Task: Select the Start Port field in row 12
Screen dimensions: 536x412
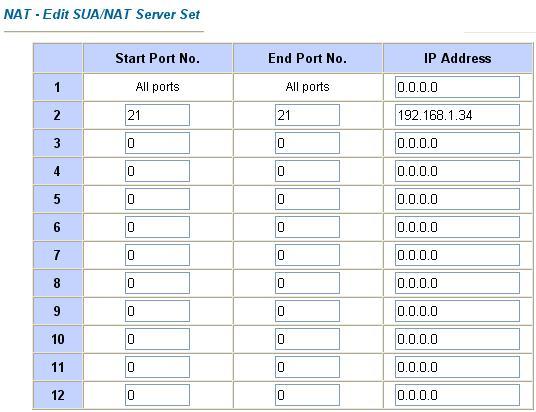Action: 157,395
